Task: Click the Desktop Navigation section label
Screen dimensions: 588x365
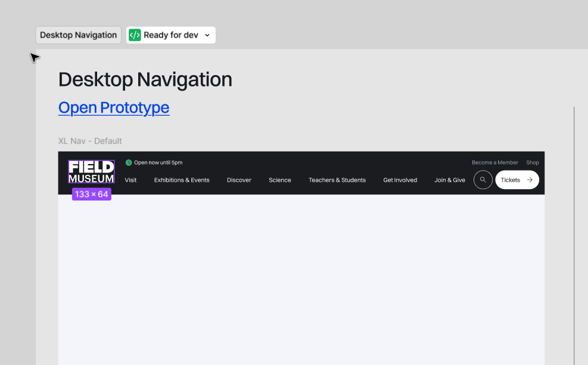Action: (79, 35)
